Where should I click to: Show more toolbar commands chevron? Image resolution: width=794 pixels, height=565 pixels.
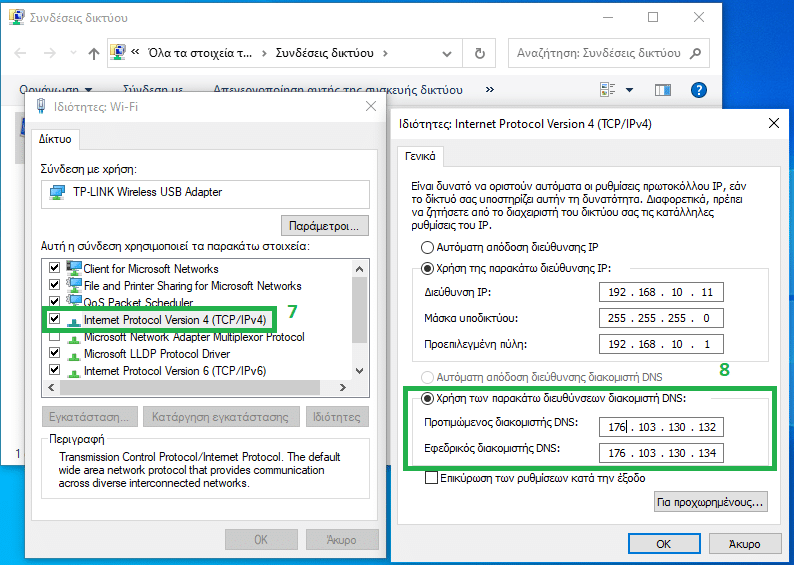(x=489, y=90)
